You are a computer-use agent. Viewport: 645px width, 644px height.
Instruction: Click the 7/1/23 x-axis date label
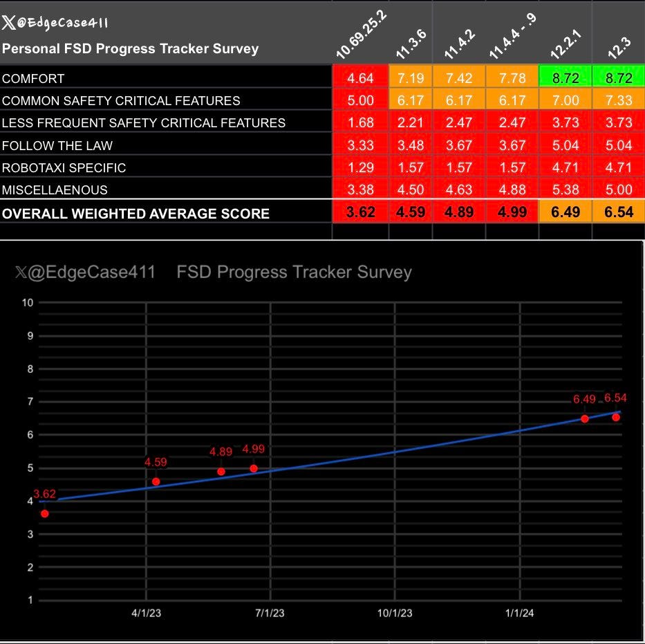click(270, 613)
